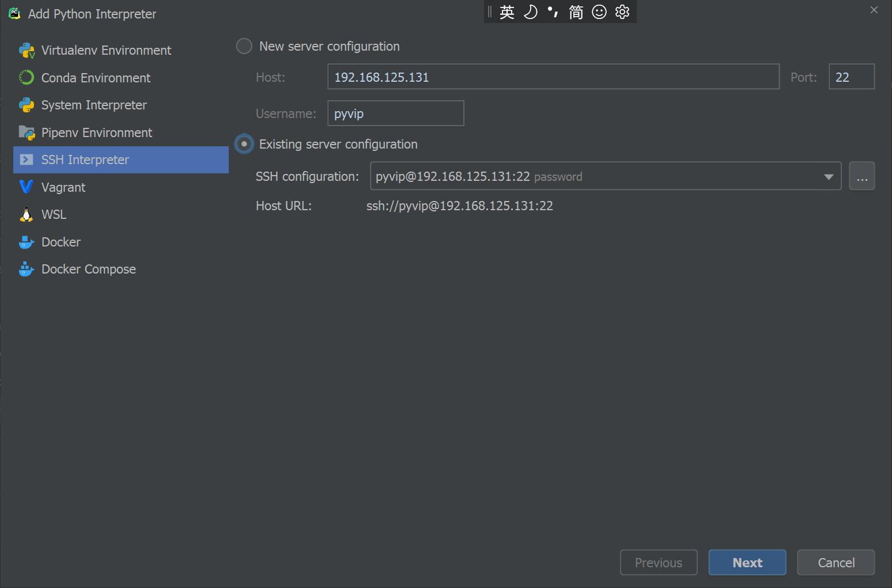Click the Host URL ssh://pyvip@192.168.125.131:22 text
The image size is (892, 588).
click(x=460, y=206)
